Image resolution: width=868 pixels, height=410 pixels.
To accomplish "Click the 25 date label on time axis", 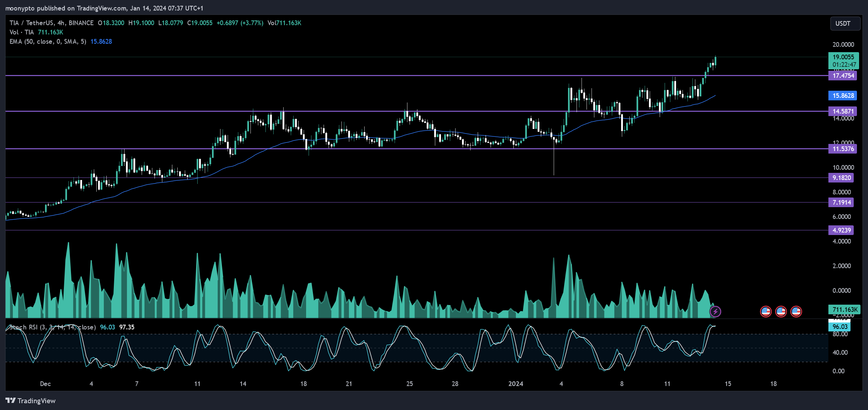I will pos(410,384).
